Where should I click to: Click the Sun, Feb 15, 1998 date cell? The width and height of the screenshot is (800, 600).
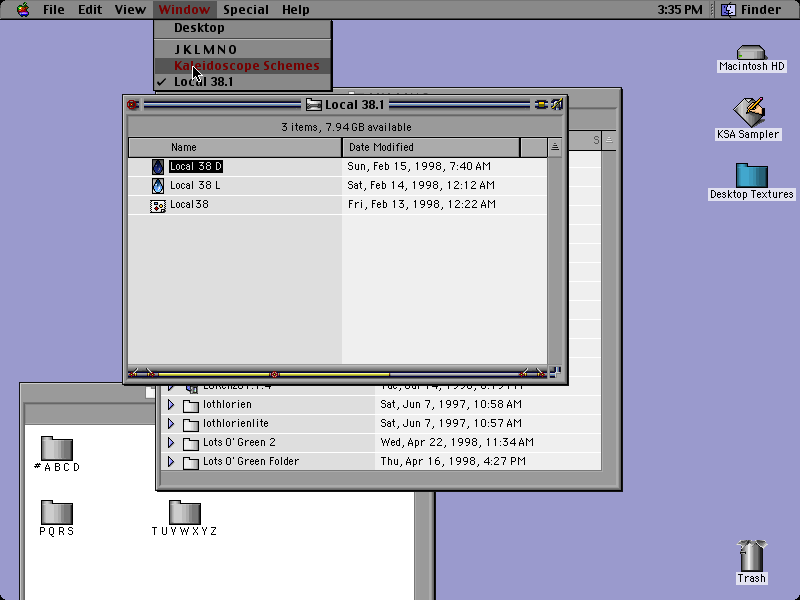(x=419, y=166)
